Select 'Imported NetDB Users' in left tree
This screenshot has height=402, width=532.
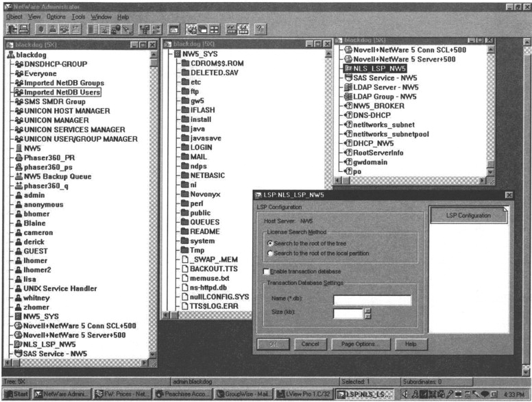click(x=62, y=92)
